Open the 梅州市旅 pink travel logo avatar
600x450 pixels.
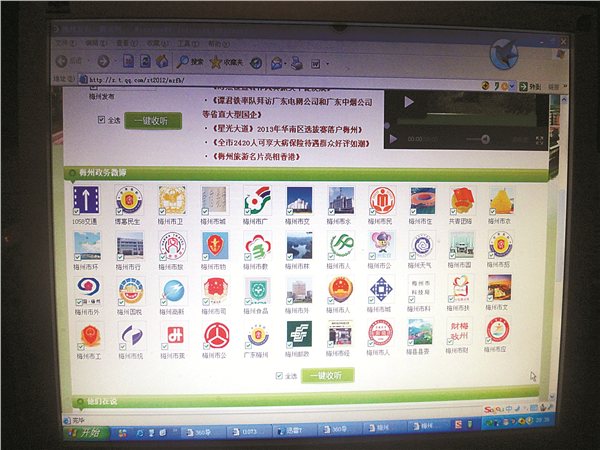point(172,246)
